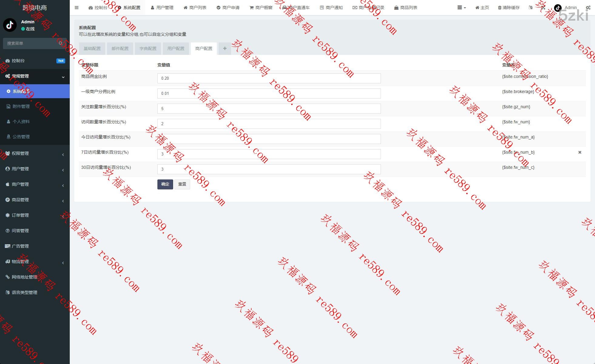This screenshot has width=595, height=364.
Task: Open the settings gears icon at top right
Action: click(588, 8)
